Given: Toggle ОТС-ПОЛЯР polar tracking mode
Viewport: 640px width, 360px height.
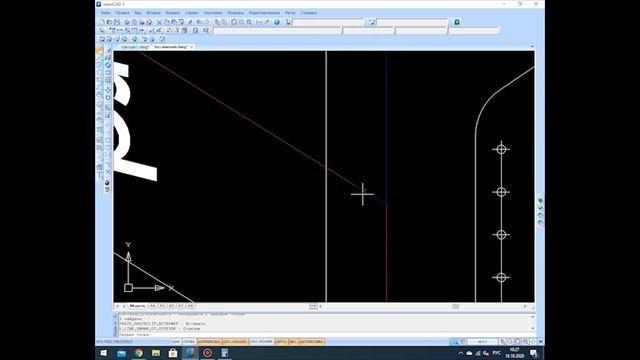Looking at the screenshot, I should click(x=261, y=342).
